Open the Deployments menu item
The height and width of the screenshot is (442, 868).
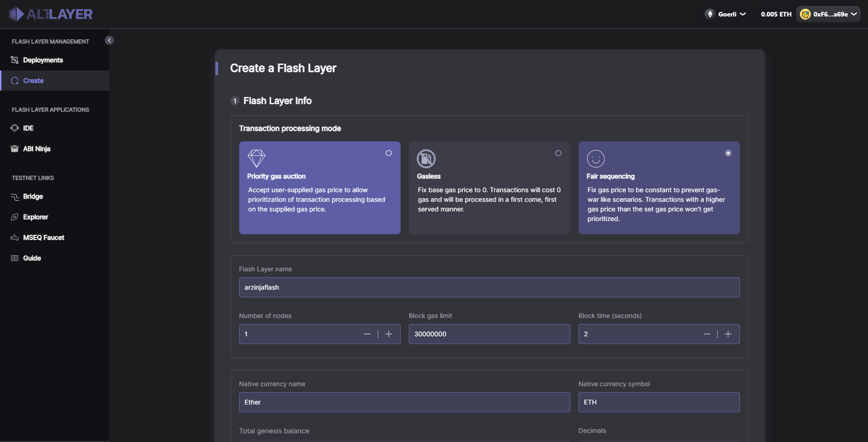coord(43,60)
